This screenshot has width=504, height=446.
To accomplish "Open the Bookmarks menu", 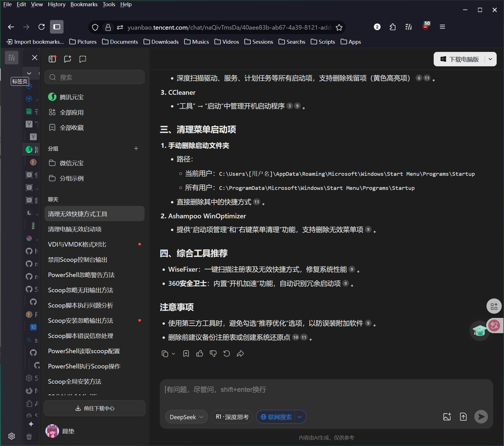I will 84,4.
